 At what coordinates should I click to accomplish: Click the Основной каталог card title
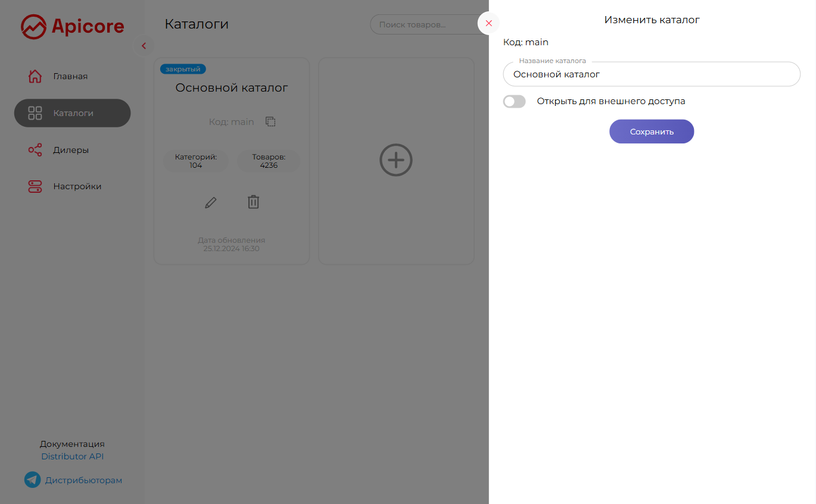click(x=232, y=88)
